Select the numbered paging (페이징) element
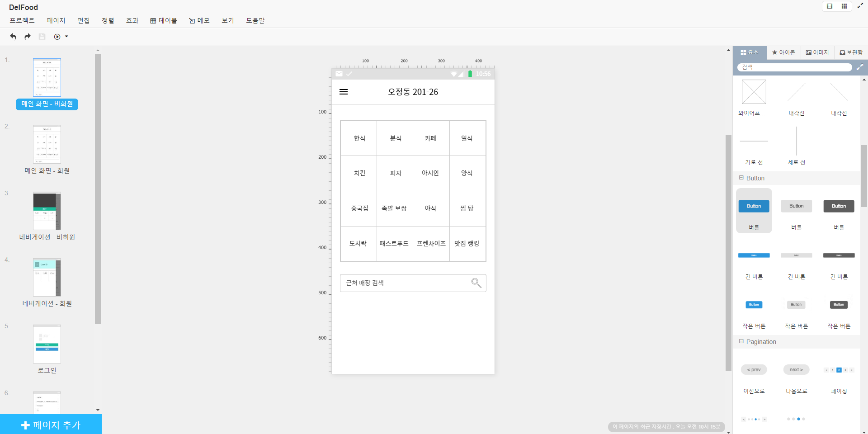This screenshot has height=434, width=868. coord(839,370)
